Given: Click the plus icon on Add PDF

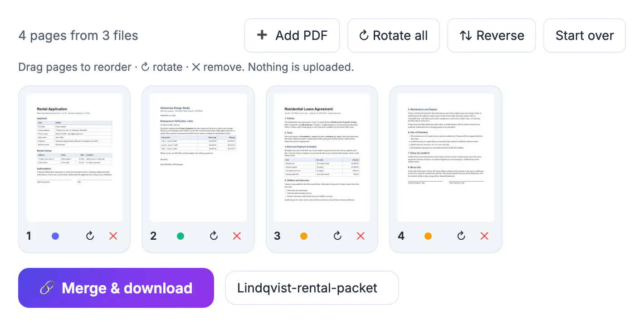Looking at the screenshot, I should pos(262,35).
